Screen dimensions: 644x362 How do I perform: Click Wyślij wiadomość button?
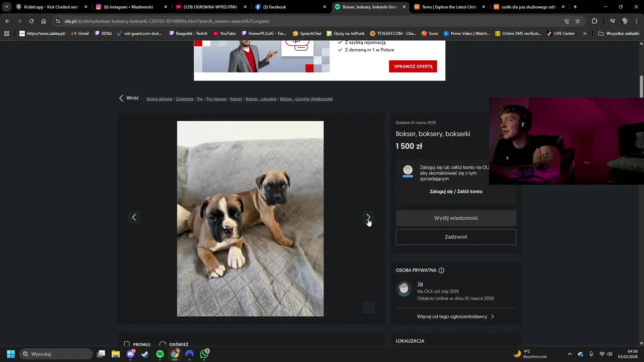click(456, 218)
